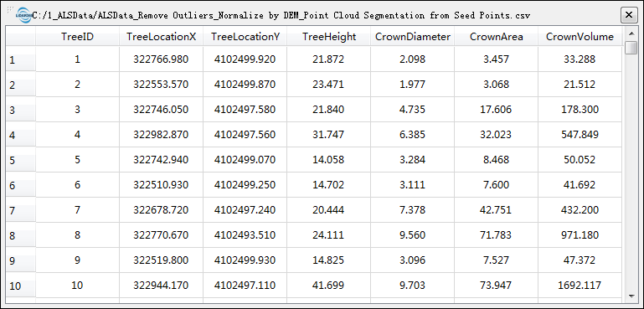Click the cell 322510.930

coord(161,184)
